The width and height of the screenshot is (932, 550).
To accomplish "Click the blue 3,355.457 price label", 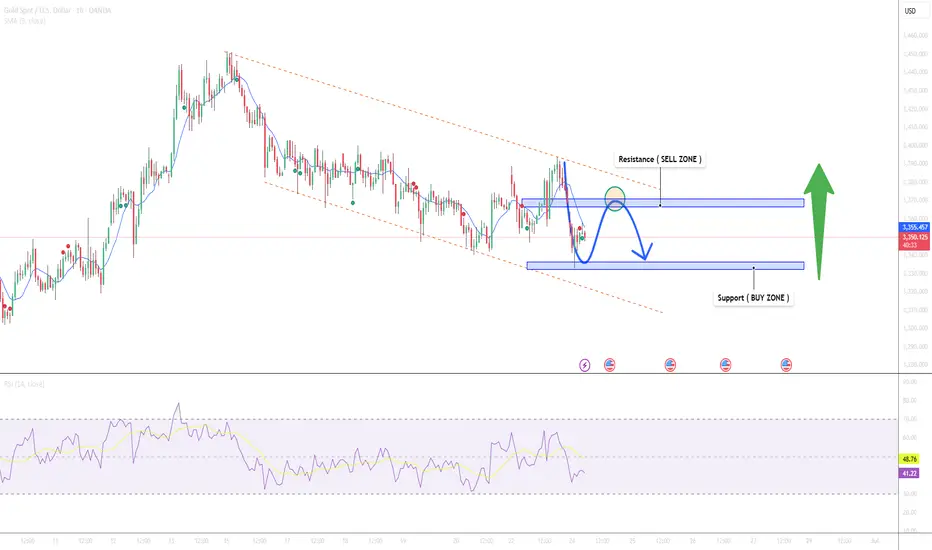I will coord(914,227).
